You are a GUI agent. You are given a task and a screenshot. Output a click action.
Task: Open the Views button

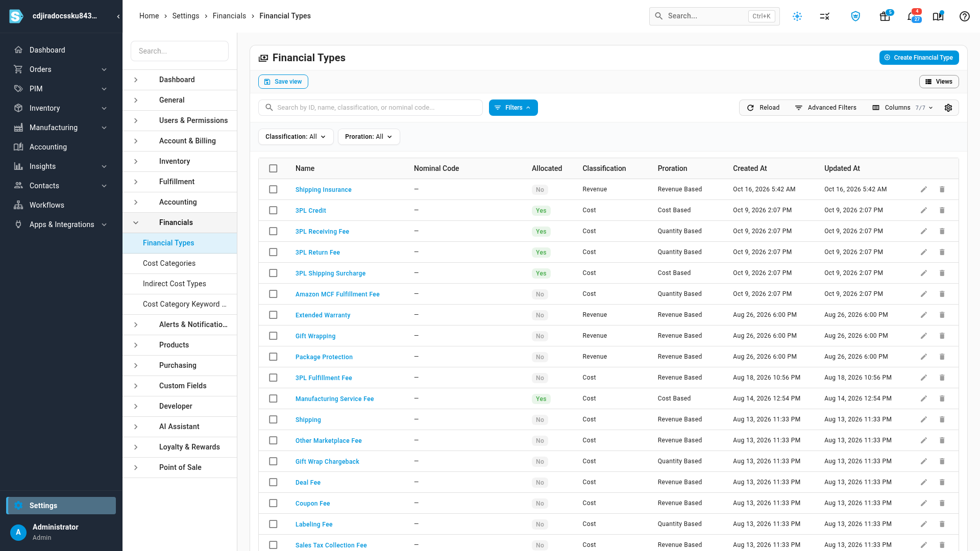click(x=939, y=82)
